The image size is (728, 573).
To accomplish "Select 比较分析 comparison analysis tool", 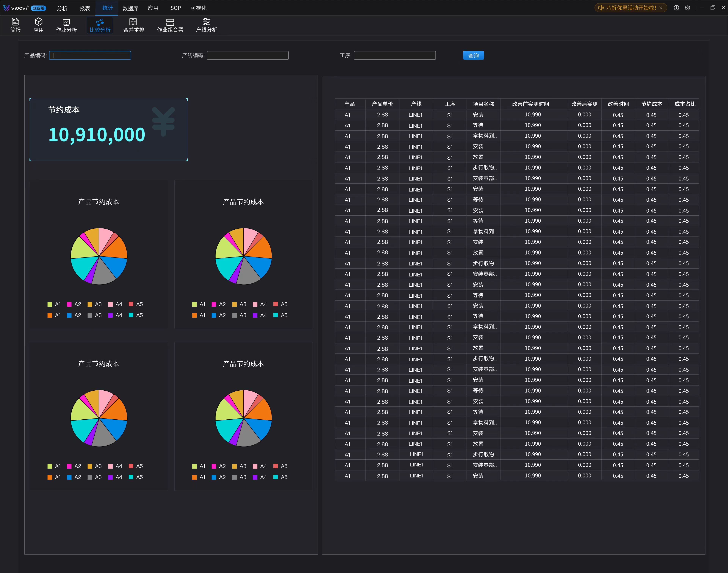I will 100,25.
